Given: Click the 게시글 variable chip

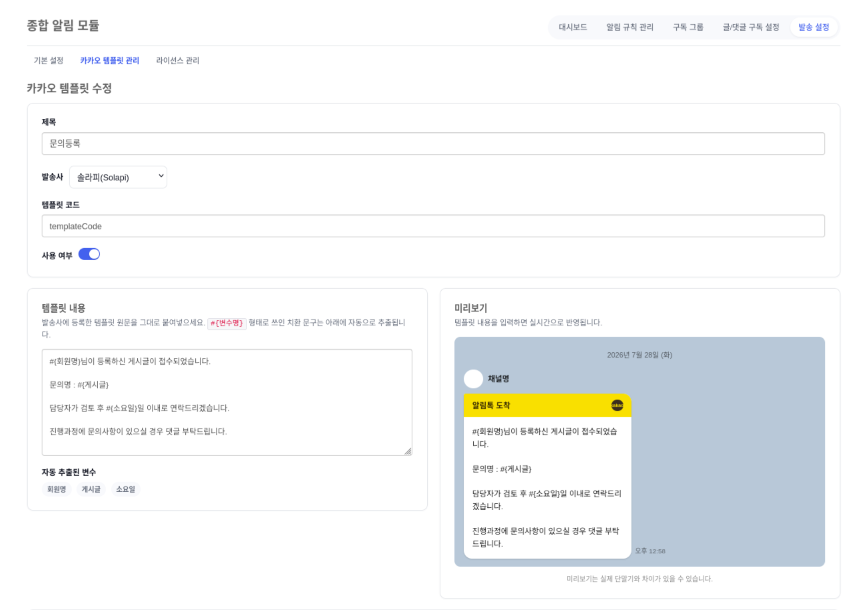Looking at the screenshot, I should [91, 489].
